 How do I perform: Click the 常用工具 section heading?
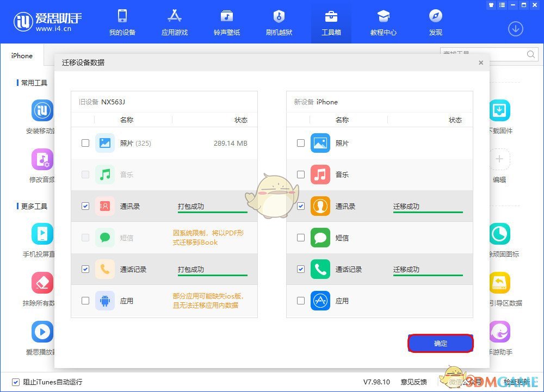pos(34,83)
